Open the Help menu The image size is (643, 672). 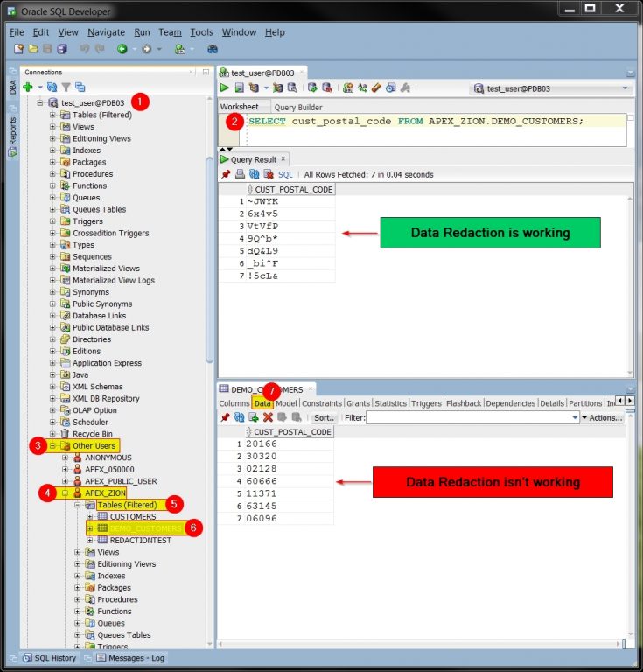coord(275,32)
